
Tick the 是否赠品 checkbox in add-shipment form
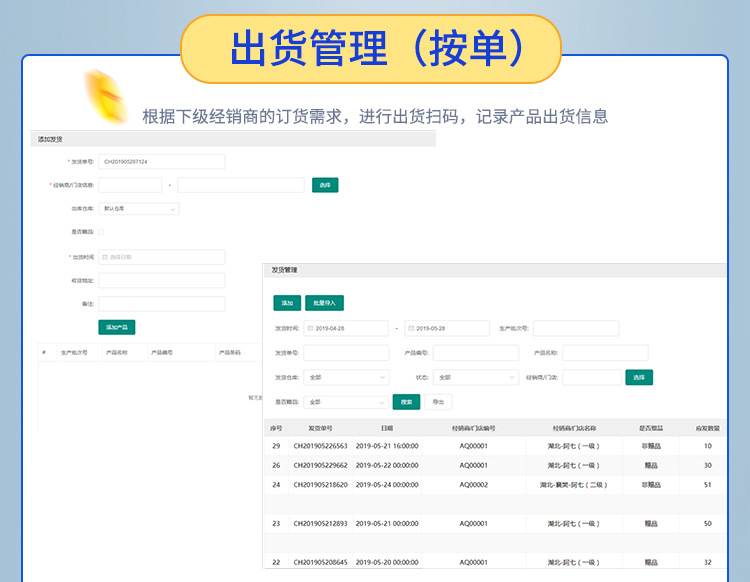click(x=101, y=232)
